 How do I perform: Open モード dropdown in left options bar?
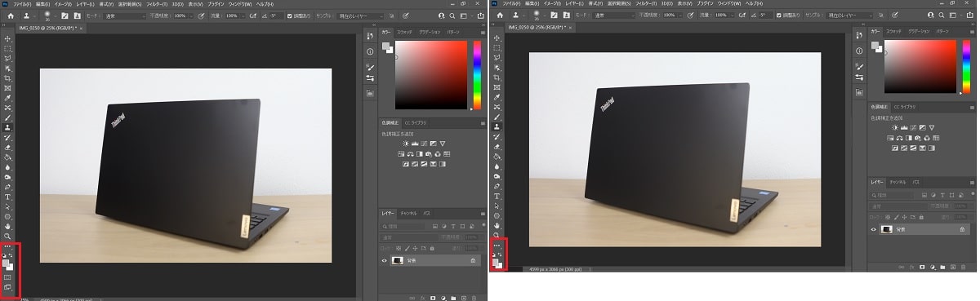[123, 15]
